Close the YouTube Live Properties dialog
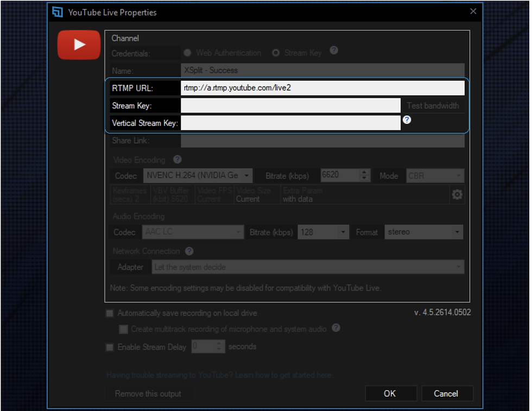Viewport: 532px width, 411px height. click(473, 11)
